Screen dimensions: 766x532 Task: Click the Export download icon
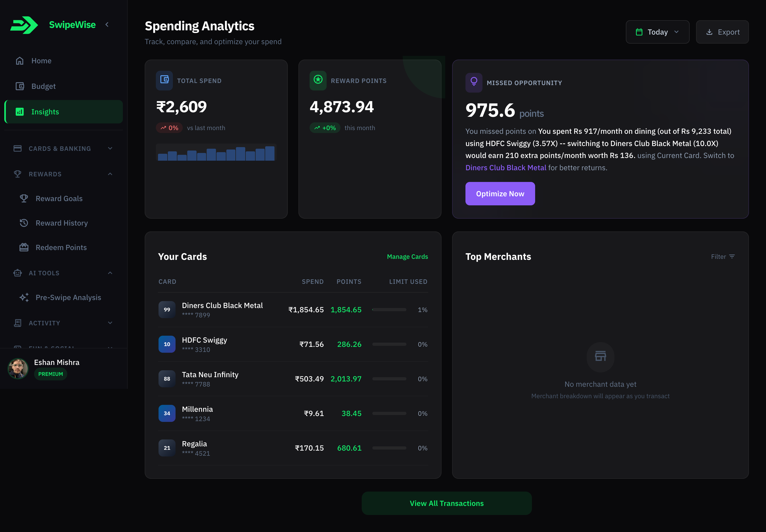click(x=709, y=32)
